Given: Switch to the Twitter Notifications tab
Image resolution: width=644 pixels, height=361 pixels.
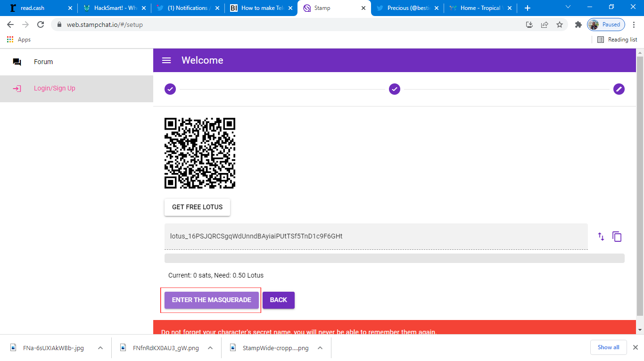Looking at the screenshot, I should coord(187,8).
